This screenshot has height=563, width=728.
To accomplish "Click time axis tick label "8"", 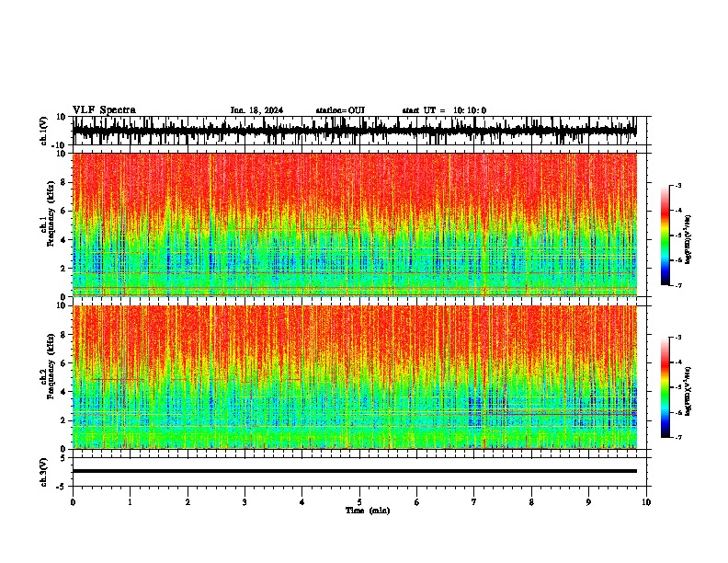I will (x=531, y=502).
